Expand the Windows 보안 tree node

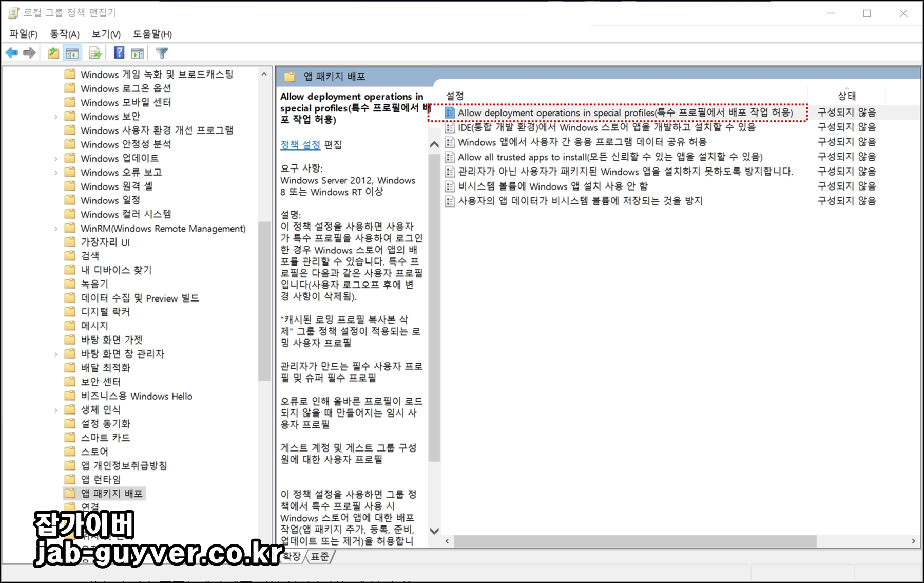56,116
